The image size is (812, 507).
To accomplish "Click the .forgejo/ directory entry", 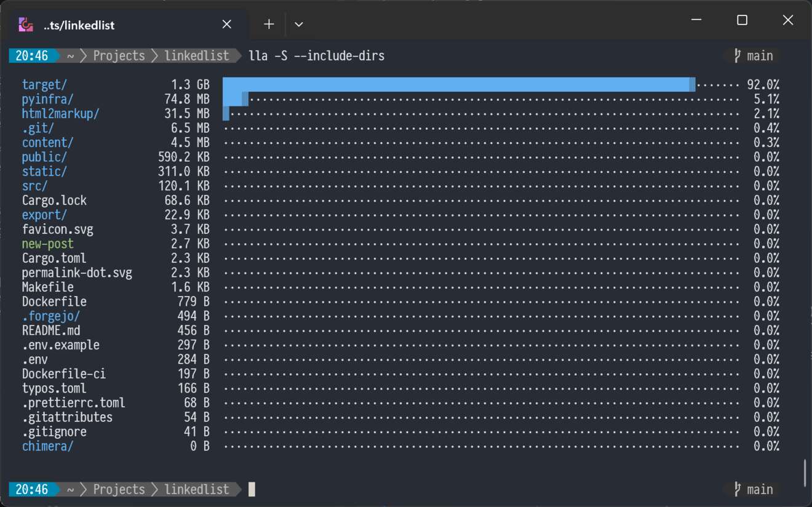I will point(51,316).
